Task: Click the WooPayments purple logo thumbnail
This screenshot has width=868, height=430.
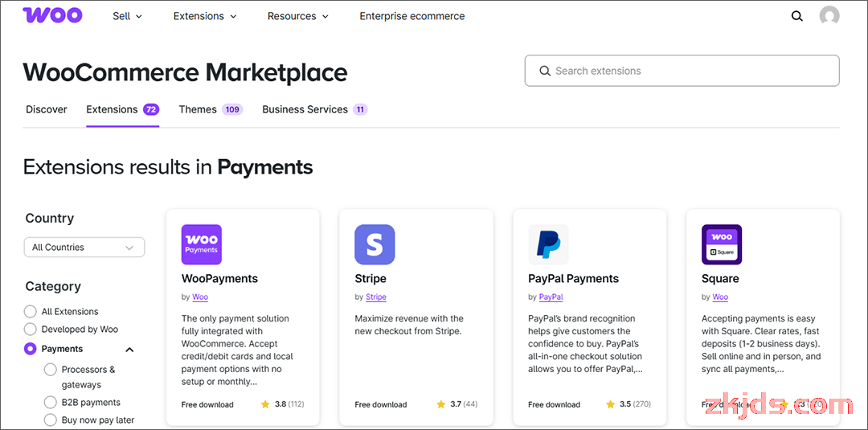Action: [x=202, y=244]
